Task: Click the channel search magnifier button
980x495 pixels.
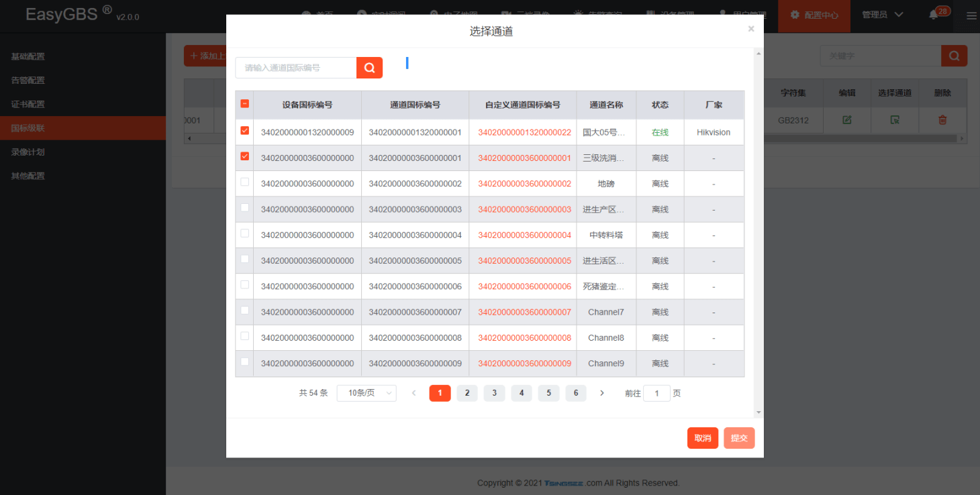Action: pos(369,68)
